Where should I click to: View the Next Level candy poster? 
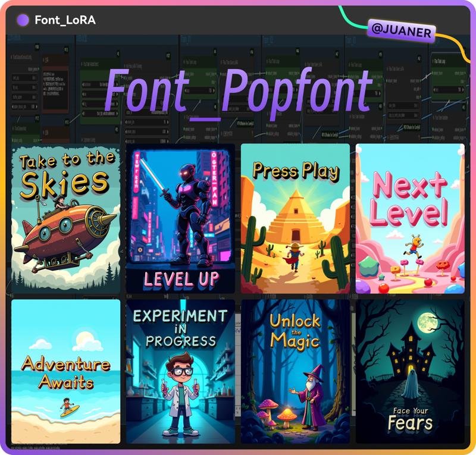[x=410, y=218]
